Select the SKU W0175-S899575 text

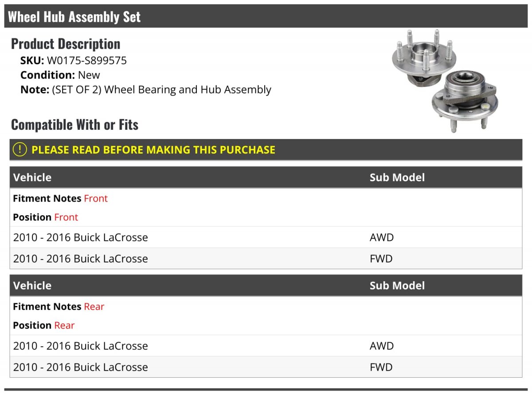[x=74, y=61]
